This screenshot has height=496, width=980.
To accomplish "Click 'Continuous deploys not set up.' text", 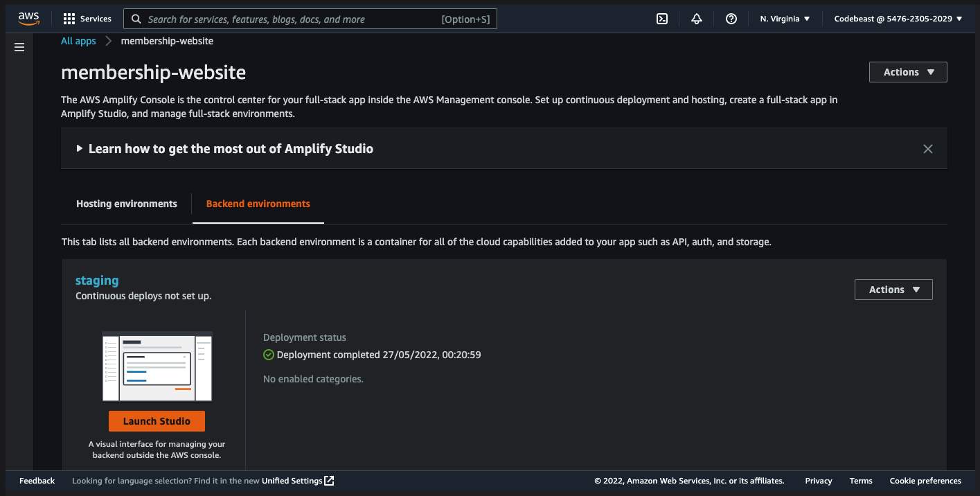I will [x=143, y=296].
